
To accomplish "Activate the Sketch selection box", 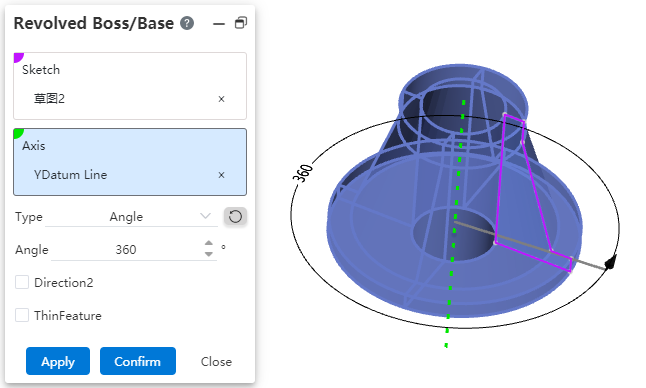I will click(x=130, y=86).
